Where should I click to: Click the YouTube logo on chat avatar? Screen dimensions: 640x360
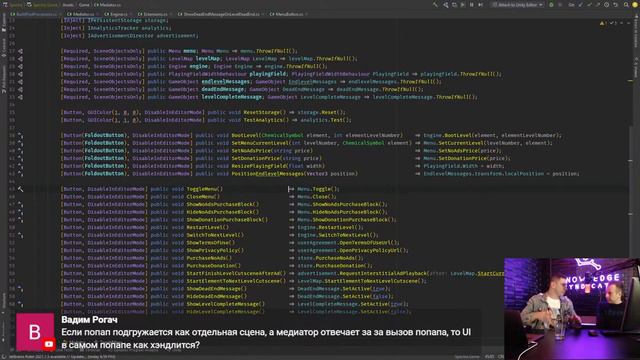(49, 344)
